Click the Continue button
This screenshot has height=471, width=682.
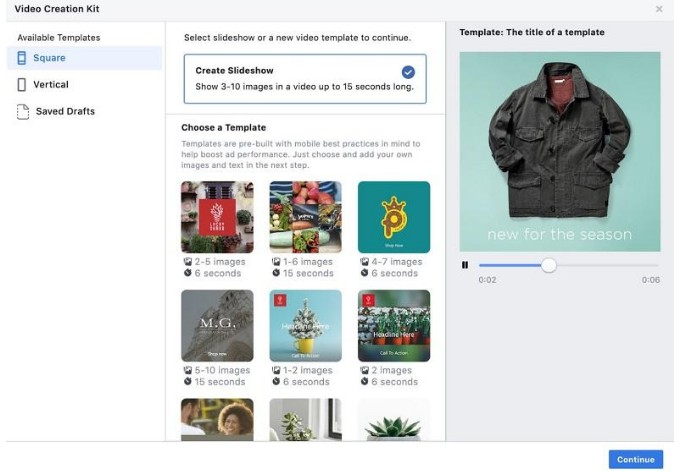click(635, 459)
